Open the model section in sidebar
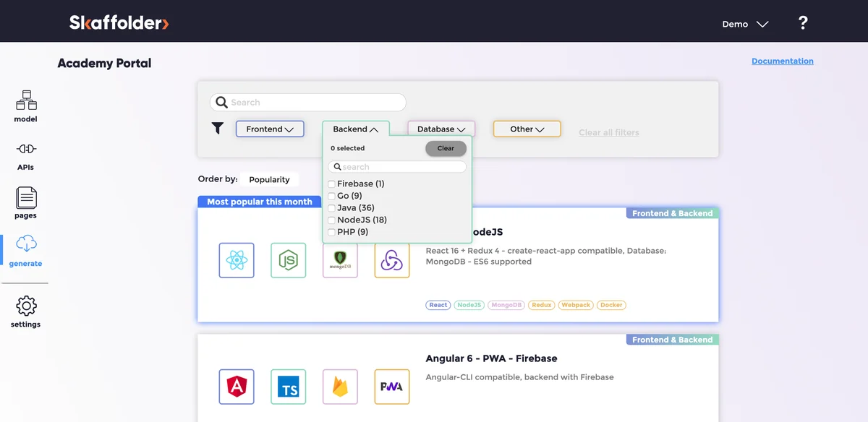This screenshot has height=422, width=868. pyautogui.click(x=26, y=106)
